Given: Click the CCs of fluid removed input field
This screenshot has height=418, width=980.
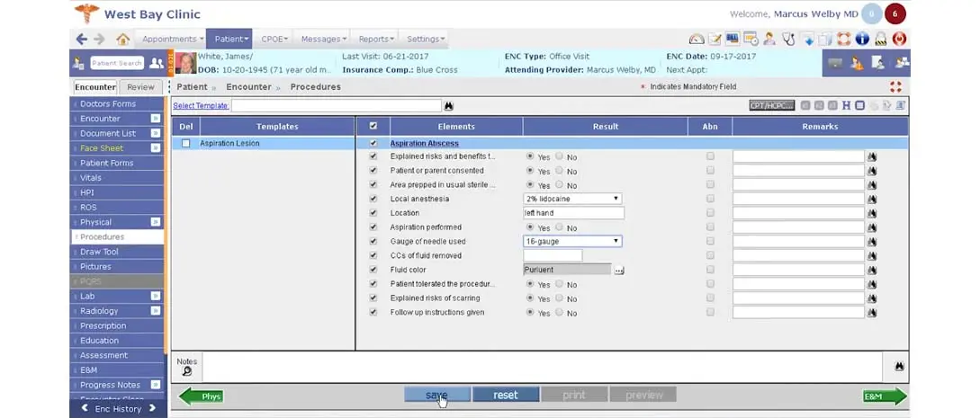Looking at the screenshot, I should click(x=553, y=256).
